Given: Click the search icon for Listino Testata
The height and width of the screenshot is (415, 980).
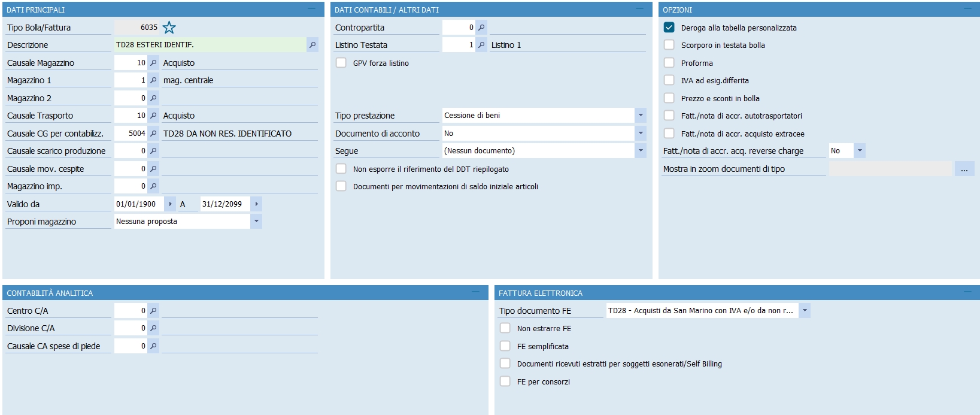Looking at the screenshot, I should click(x=481, y=45).
